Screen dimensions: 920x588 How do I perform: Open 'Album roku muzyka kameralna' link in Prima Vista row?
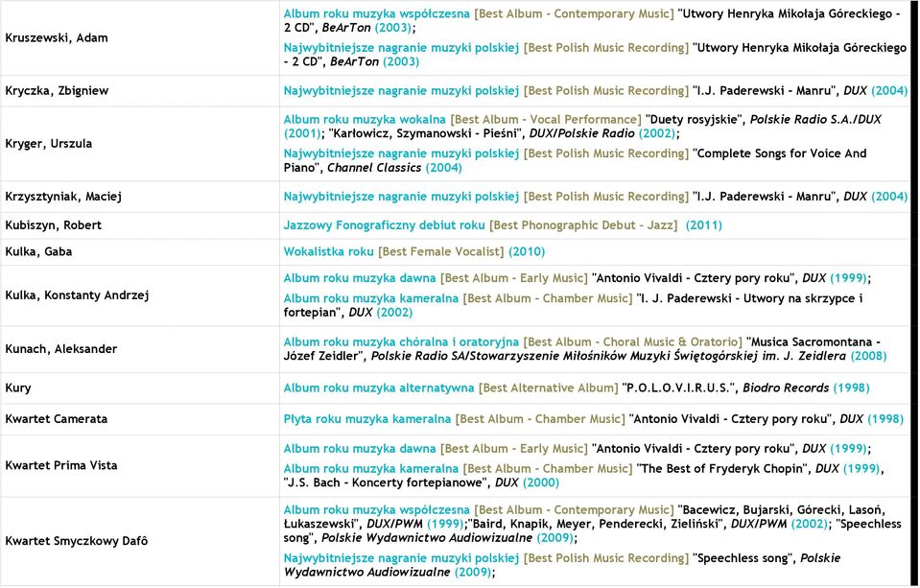371,469
